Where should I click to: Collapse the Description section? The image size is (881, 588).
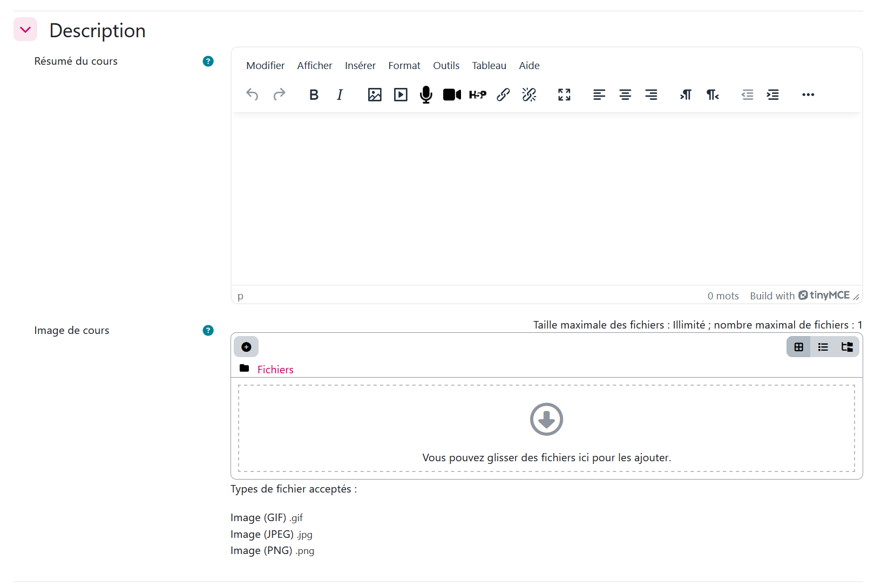click(25, 30)
